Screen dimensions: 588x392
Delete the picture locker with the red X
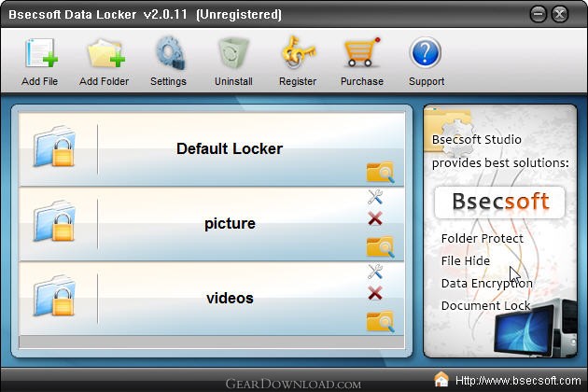[375, 218]
